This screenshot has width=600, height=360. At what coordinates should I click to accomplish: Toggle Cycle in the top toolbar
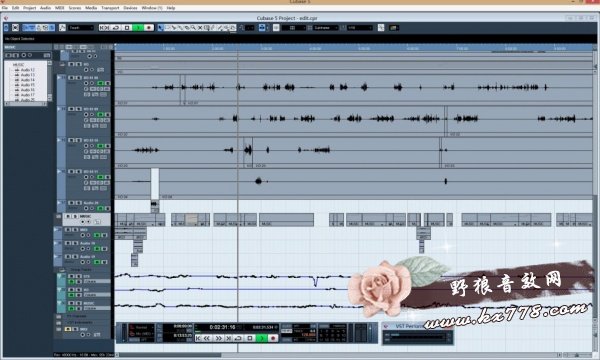coord(116,28)
